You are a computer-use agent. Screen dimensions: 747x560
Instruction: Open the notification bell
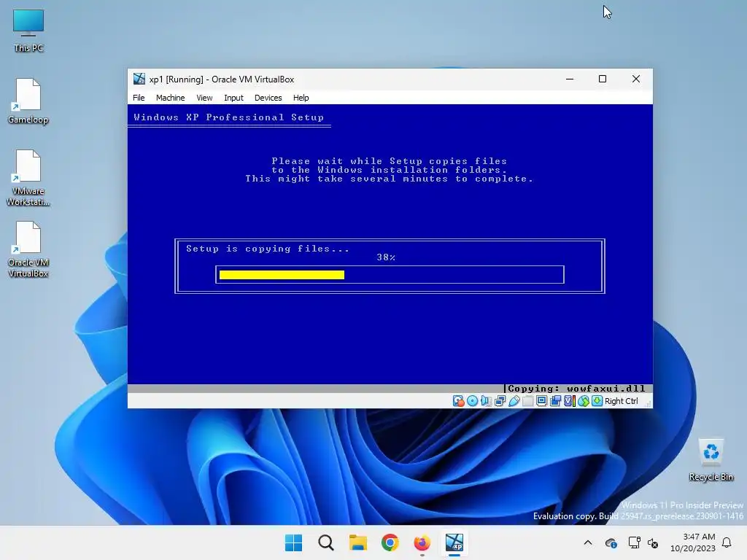click(727, 542)
